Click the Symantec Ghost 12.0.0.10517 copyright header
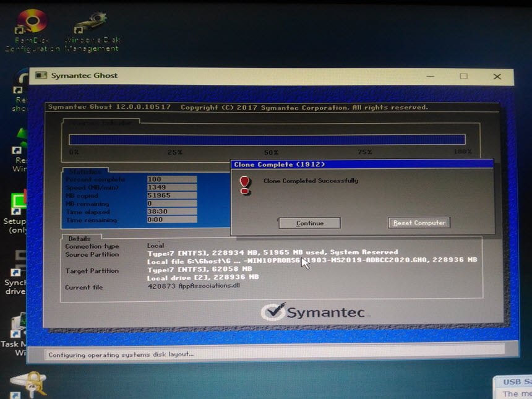The width and height of the screenshot is (532, 399). click(238, 107)
